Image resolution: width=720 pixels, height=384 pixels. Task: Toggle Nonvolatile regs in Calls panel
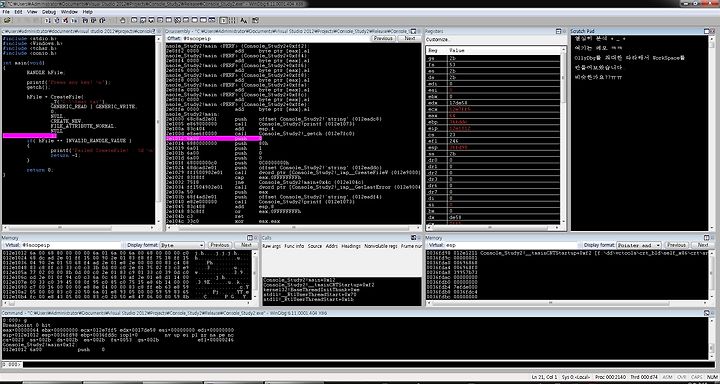(x=381, y=246)
